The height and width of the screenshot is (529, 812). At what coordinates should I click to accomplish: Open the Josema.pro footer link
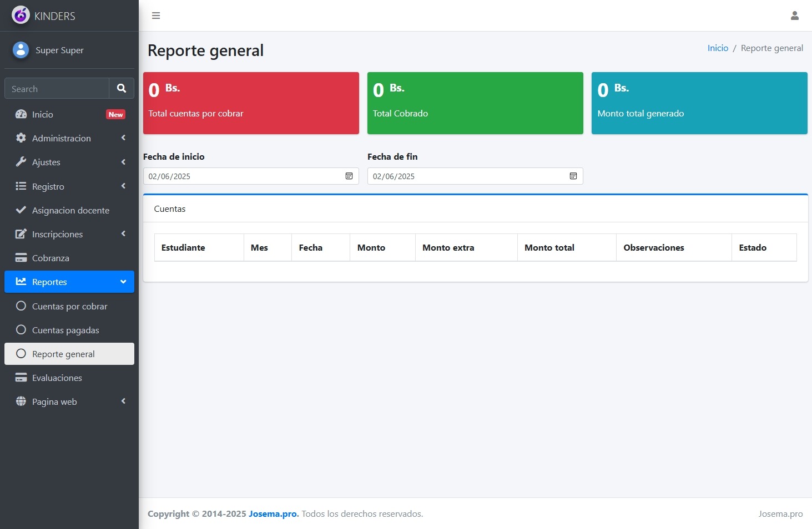(273, 513)
